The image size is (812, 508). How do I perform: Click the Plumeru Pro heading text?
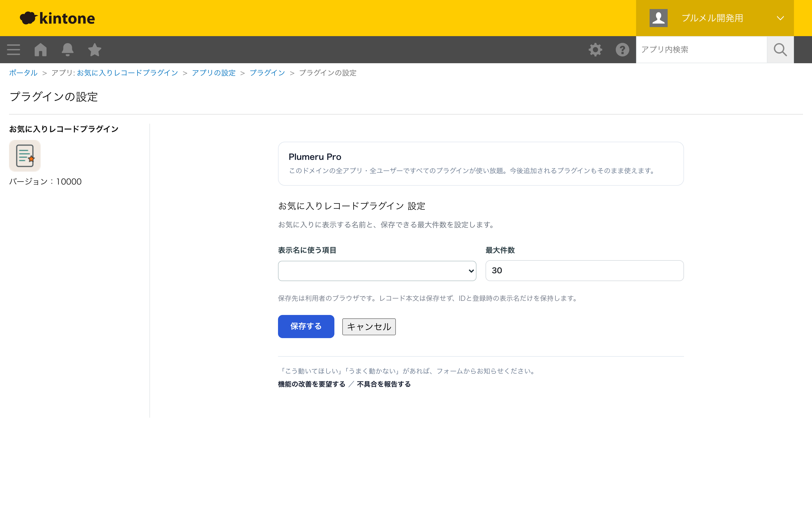coord(315,157)
